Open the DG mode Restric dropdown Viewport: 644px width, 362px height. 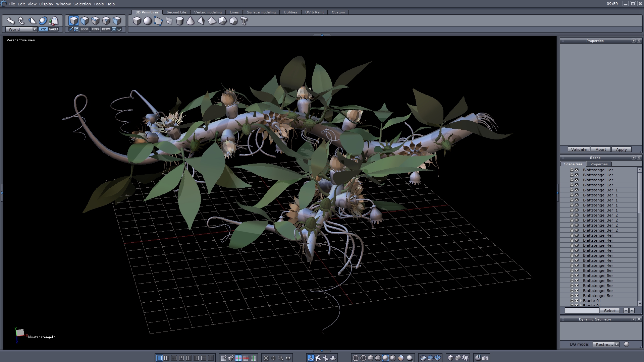(x=616, y=344)
